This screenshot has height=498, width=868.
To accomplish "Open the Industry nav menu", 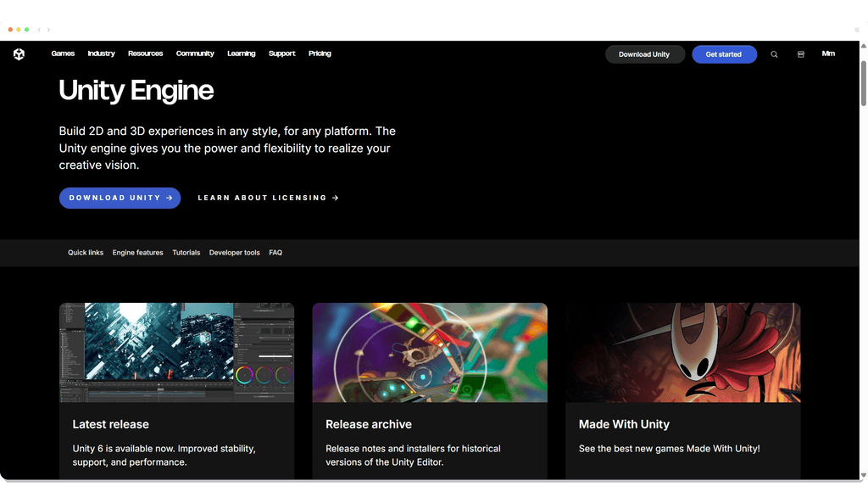I will pyautogui.click(x=102, y=53).
